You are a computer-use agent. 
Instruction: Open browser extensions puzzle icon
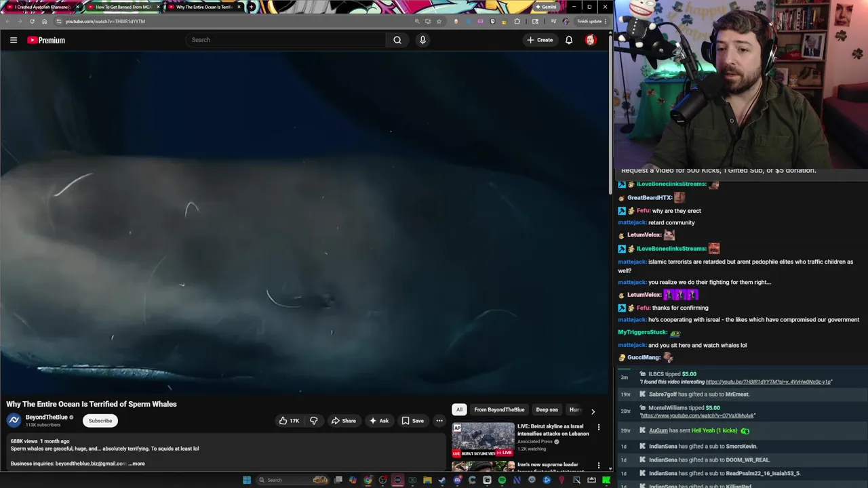coord(517,21)
